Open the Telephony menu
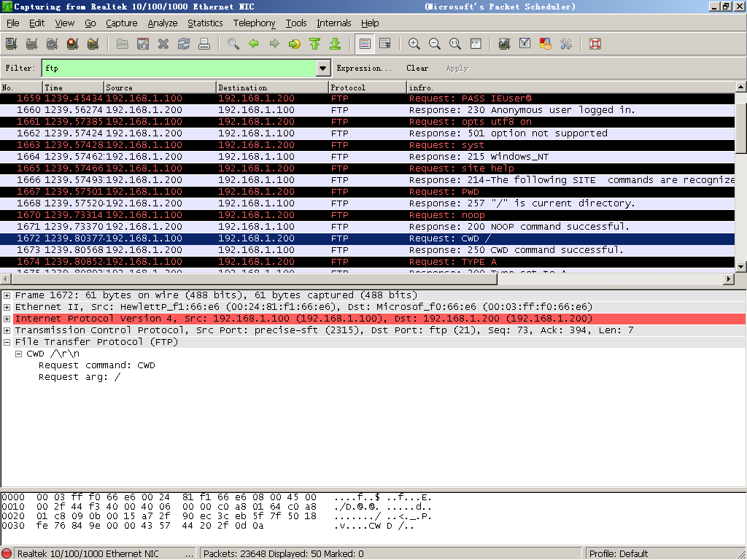 tap(255, 23)
